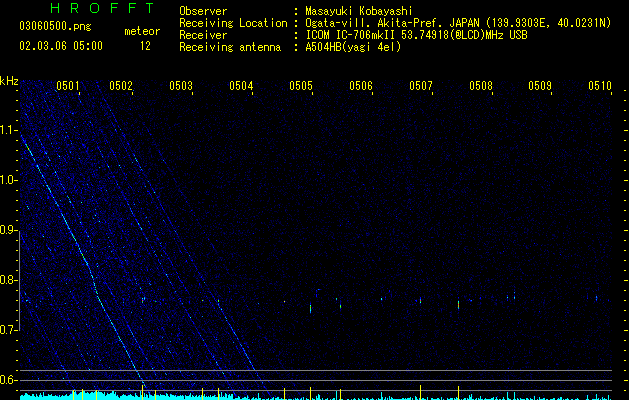
Task: Click the 0501 time marker
Action: [x=67, y=85]
